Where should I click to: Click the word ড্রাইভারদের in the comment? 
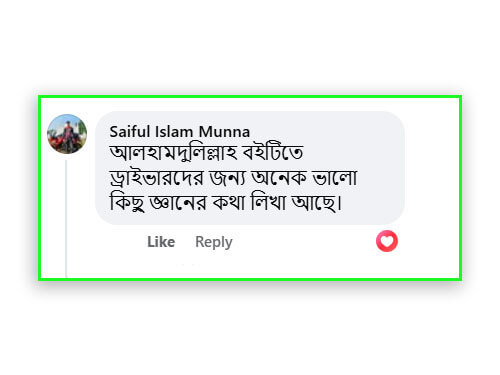point(156,178)
